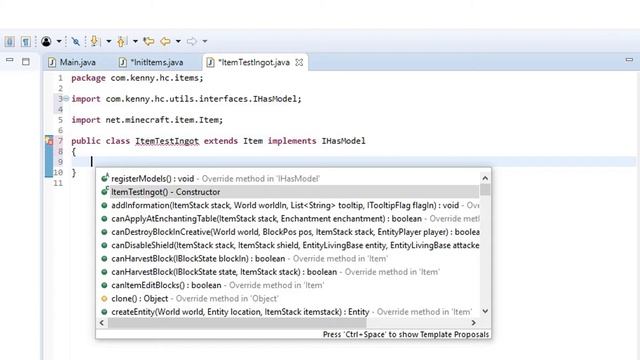Navigate back with yellow left arrow

165,41
